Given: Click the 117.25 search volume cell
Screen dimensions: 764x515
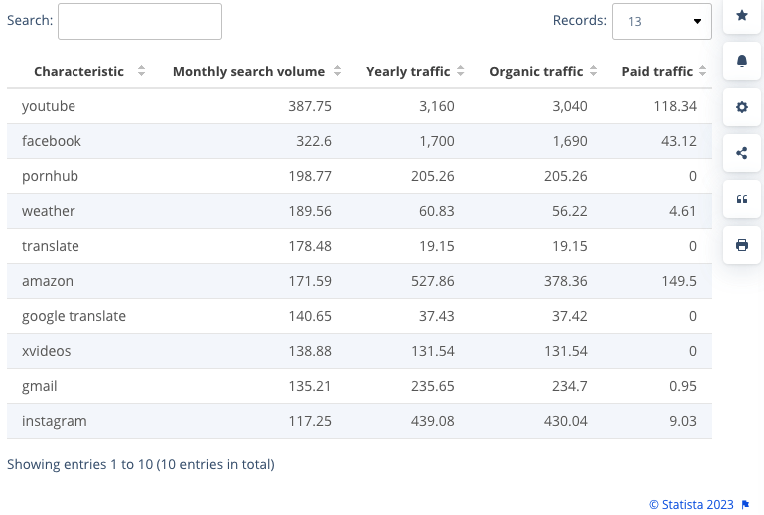Looking at the screenshot, I should pos(310,421).
